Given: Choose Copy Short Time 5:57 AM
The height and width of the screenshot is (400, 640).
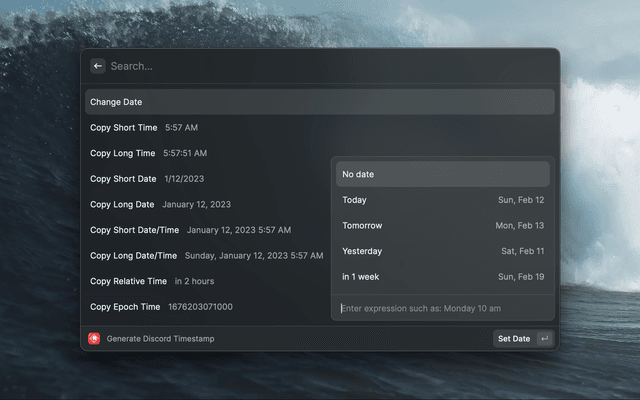Looking at the screenshot, I should [144, 128].
